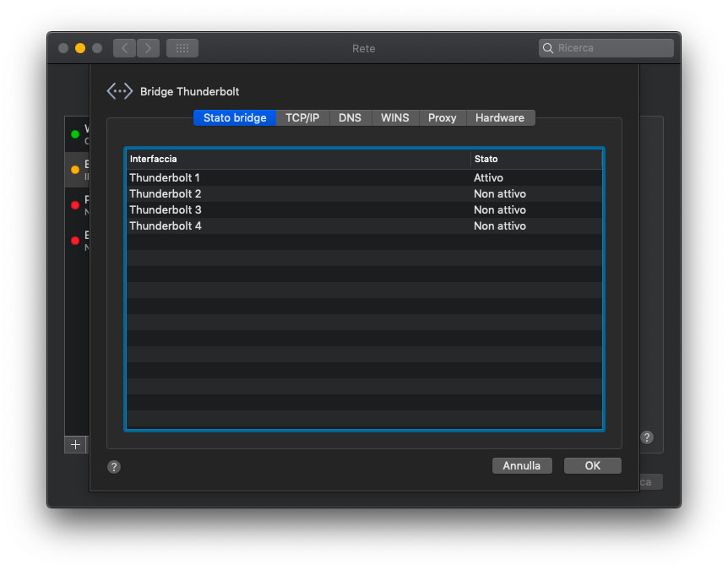Click the Non attivo status of Thunderbolt 3
This screenshot has height=570, width=728.
click(500, 209)
